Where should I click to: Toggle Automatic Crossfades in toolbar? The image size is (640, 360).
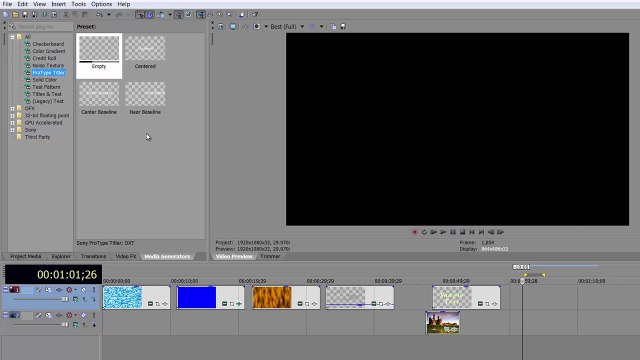point(150,15)
